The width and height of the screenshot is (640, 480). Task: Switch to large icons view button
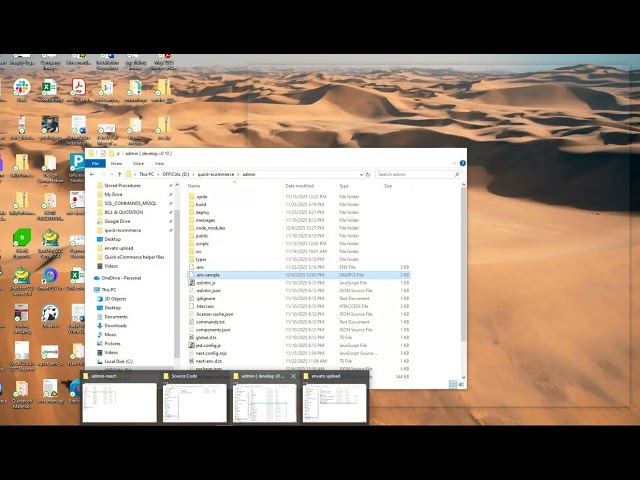coord(461,384)
